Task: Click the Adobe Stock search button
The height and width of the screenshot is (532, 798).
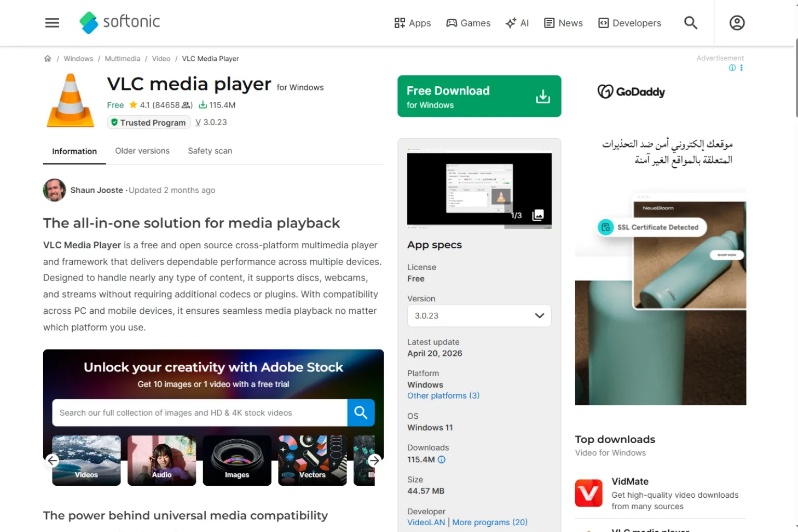Action: tap(361, 413)
